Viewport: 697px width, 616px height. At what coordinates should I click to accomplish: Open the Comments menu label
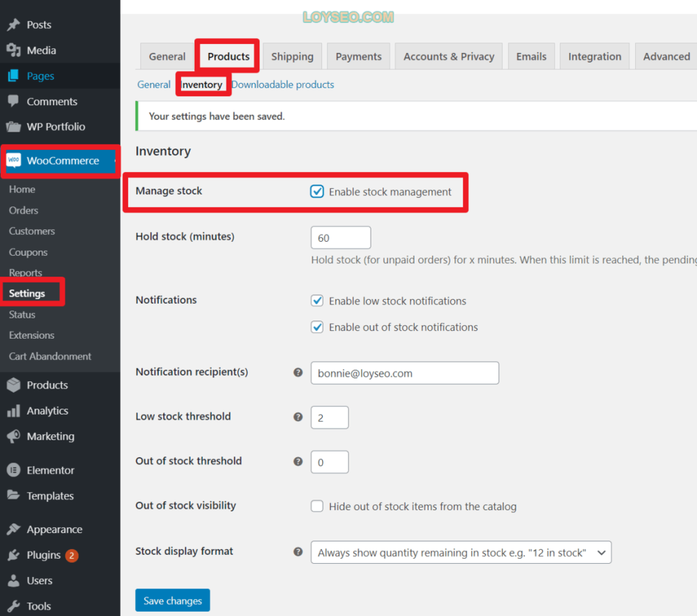tap(52, 101)
